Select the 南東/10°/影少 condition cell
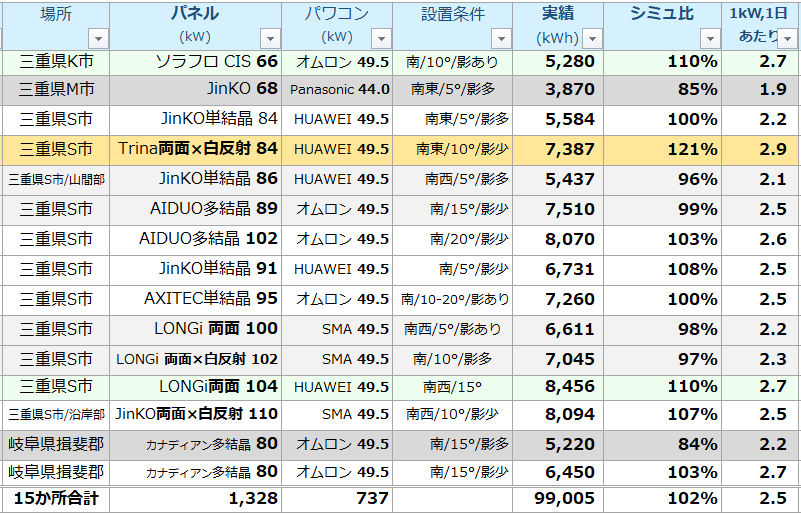This screenshot has width=801, height=514. pos(453,150)
